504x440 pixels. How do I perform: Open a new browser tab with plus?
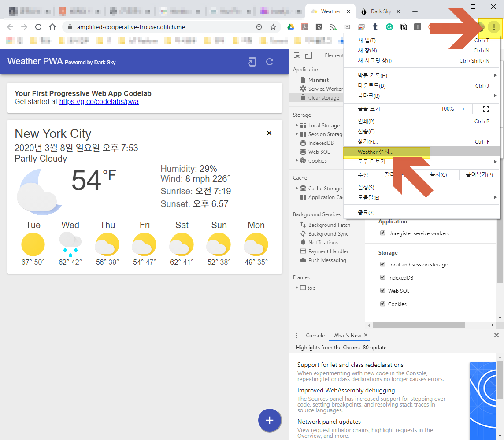point(415,11)
